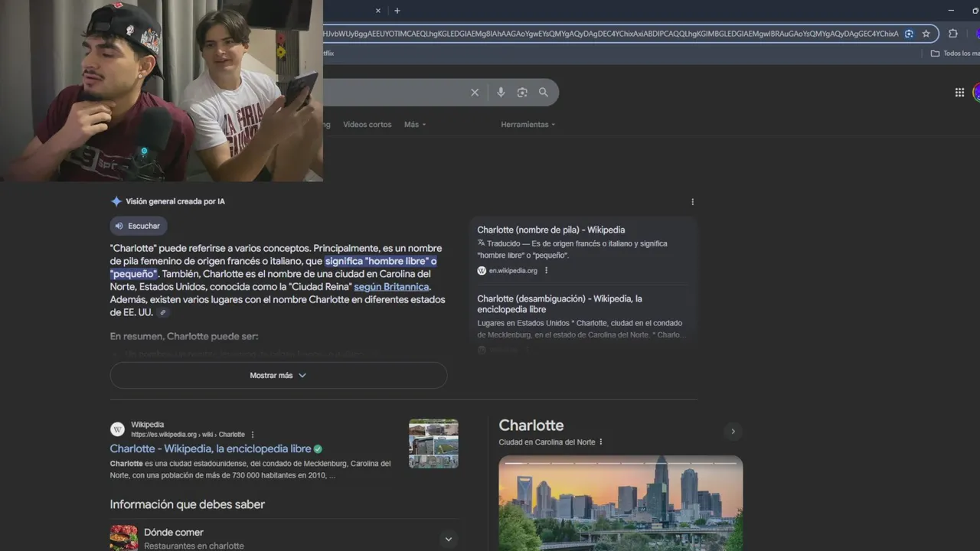Open the Chrome extensions puzzle icon
The height and width of the screenshot is (551, 980).
point(953,34)
